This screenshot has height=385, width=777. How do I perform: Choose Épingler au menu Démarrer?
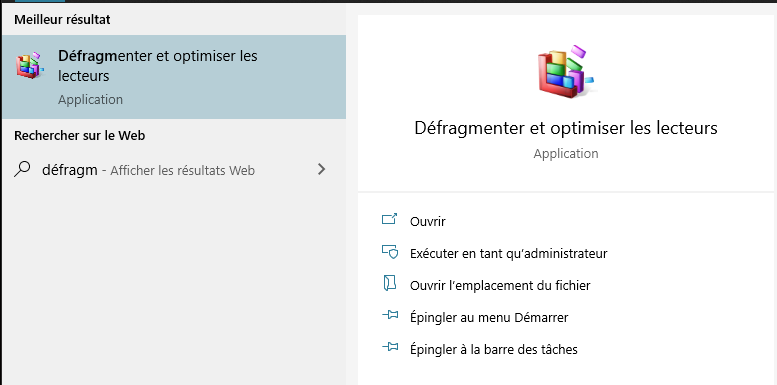click(x=489, y=317)
